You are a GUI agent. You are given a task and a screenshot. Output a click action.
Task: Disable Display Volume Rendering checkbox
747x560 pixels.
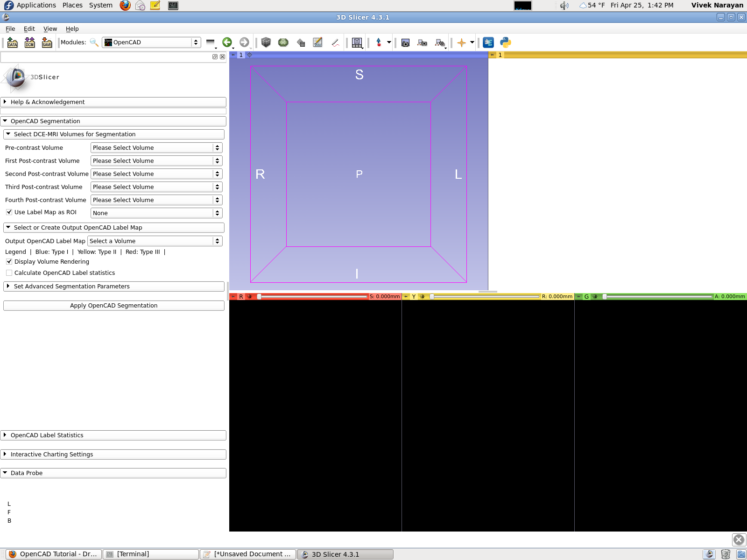(9, 262)
